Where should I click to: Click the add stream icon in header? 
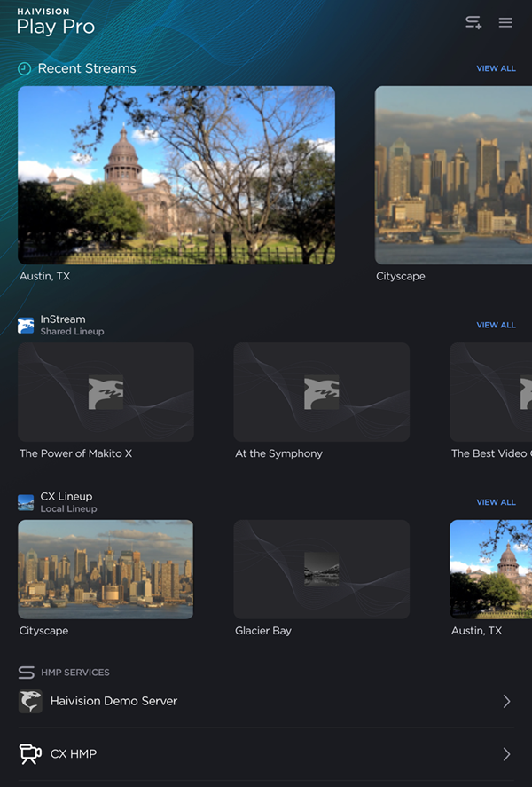click(x=473, y=23)
